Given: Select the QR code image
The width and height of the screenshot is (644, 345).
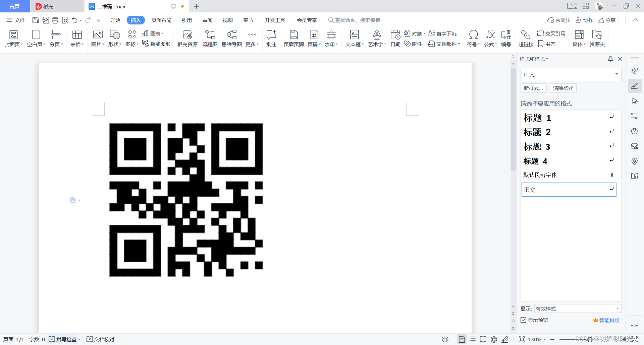Looking at the screenshot, I should pyautogui.click(x=186, y=200).
